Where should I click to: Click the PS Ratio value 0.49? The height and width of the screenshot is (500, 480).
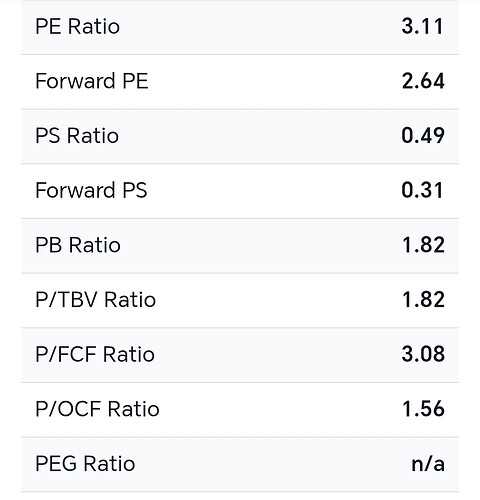423,136
